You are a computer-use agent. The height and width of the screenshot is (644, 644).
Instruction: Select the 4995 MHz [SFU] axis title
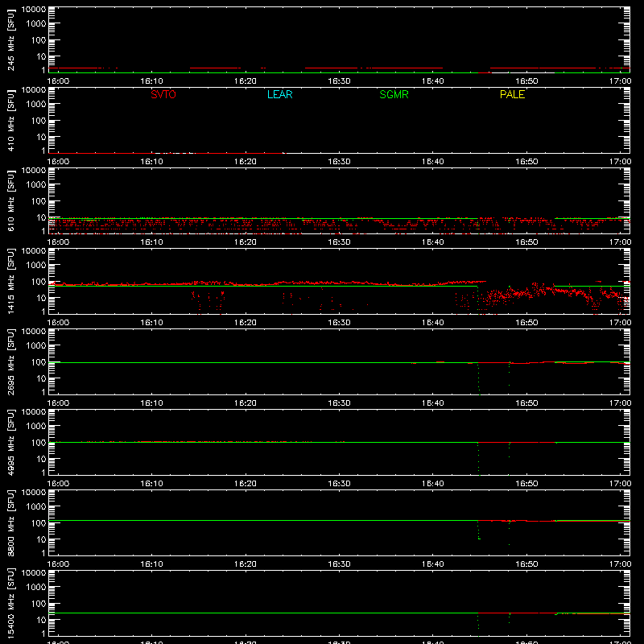pyautogui.click(x=10, y=443)
